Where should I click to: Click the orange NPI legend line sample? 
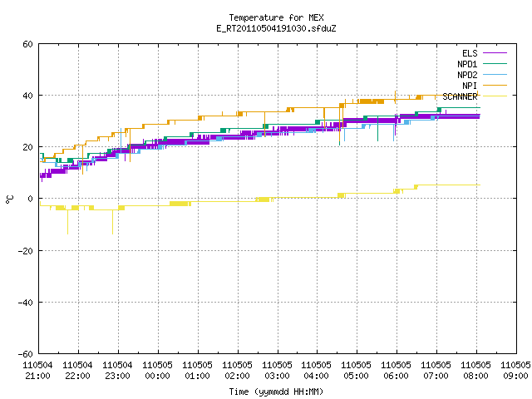click(x=495, y=85)
